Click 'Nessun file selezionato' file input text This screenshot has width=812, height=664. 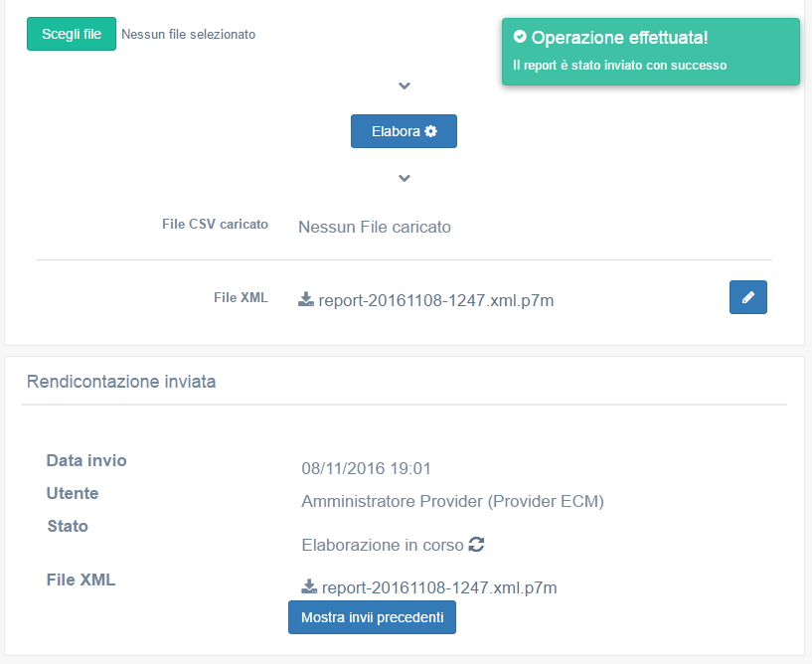point(188,34)
